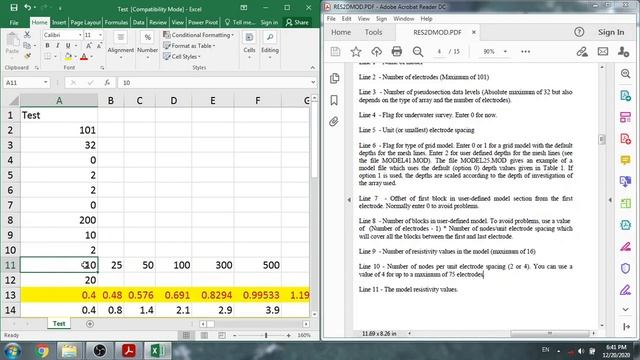
Task: Switch to the Formulas ribbon tab
Action: tap(116, 22)
